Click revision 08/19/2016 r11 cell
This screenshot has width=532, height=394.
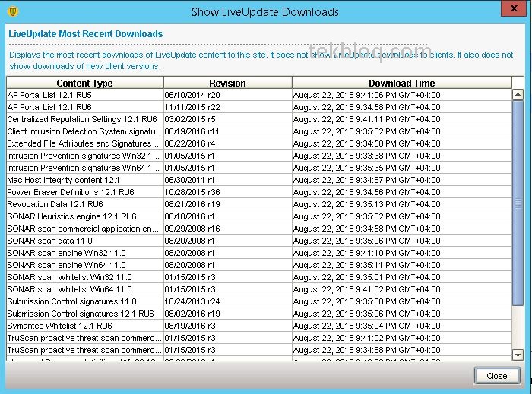228,131
